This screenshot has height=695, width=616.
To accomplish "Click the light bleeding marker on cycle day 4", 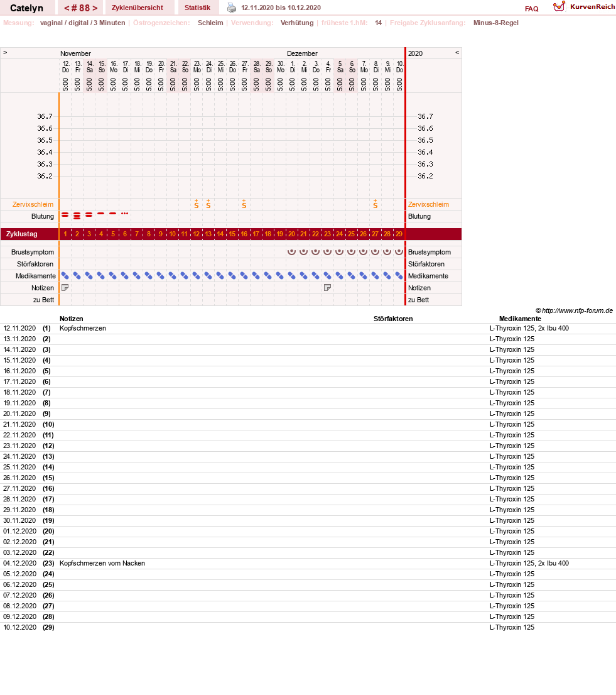I will (x=101, y=214).
